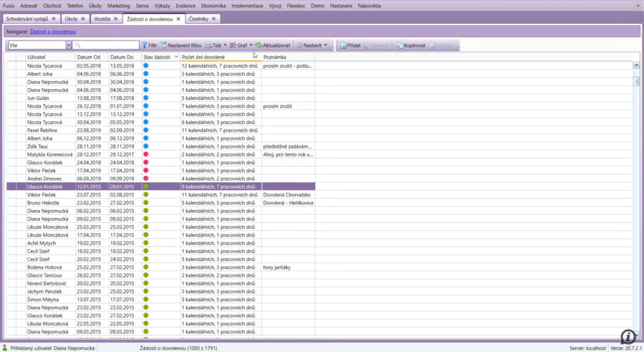Screen dimensions: 644x352
Task: Expand the Nastavit dropdown arrow
Action: coord(326,45)
